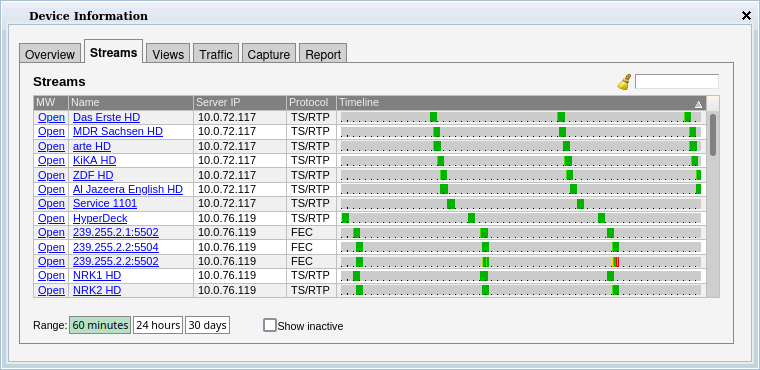Click the NRK2 HD name link
The width and height of the screenshot is (760, 370).
click(x=97, y=290)
